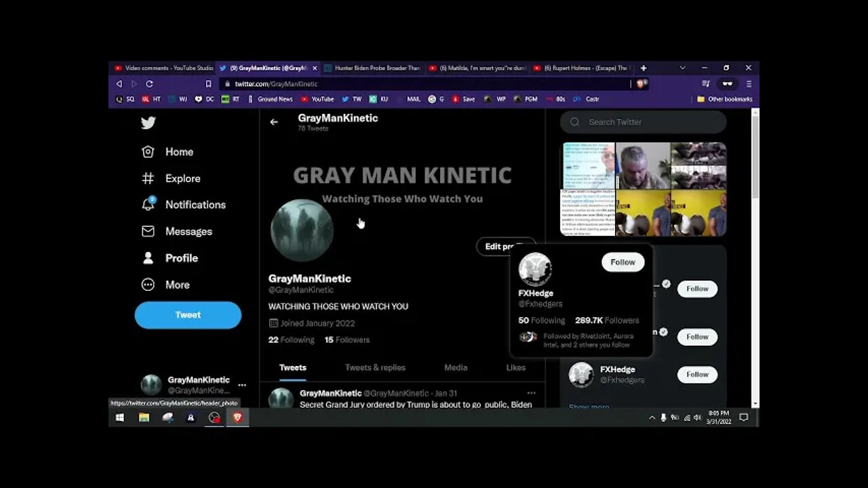Open the Other bookmarks folder
The image size is (868, 488).
[x=725, y=99]
